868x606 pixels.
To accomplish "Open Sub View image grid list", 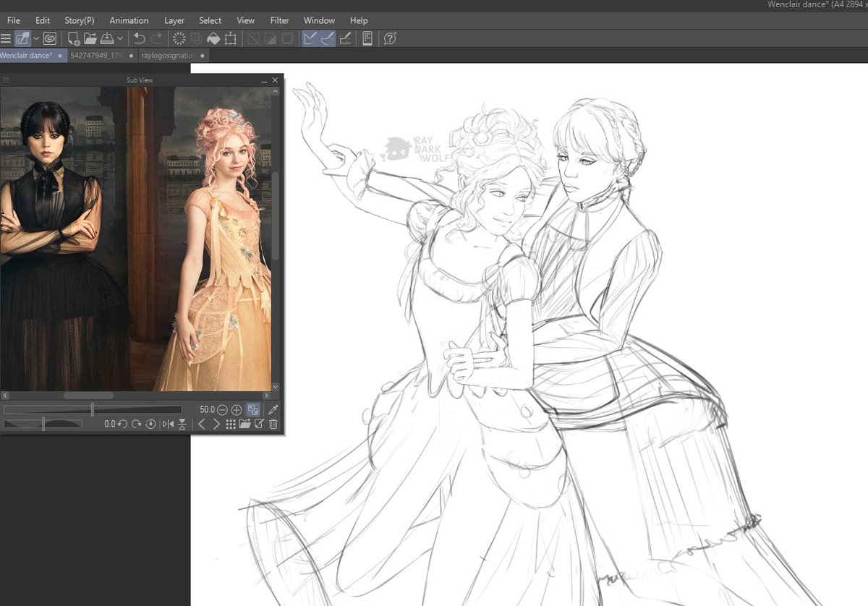I will point(231,424).
